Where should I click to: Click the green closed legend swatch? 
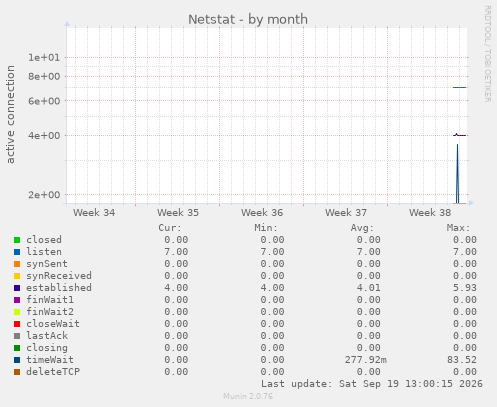coord(17,240)
